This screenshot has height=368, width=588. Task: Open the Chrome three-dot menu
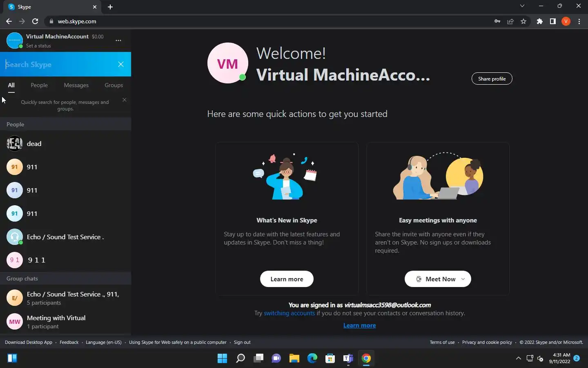click(579, 21)
